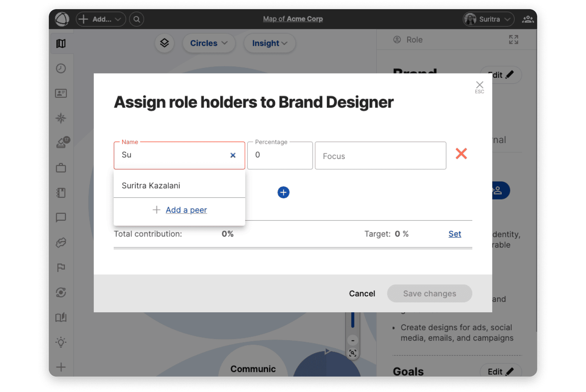Click the focus zoom map control icon
The height and width of the screenshot is (392, 586).
coord(353,353)
